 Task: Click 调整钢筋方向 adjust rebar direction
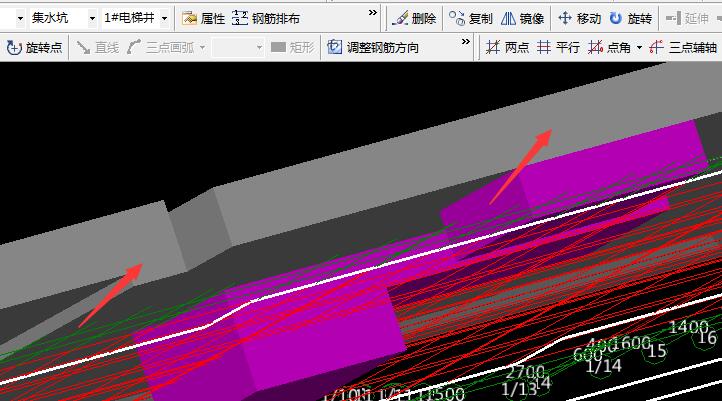pos(373,47)
